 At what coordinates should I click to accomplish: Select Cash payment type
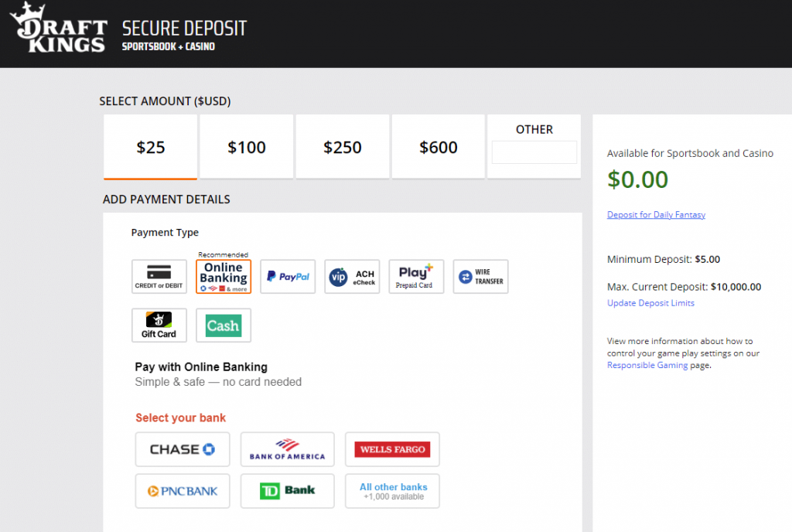(x=224, y=326)
